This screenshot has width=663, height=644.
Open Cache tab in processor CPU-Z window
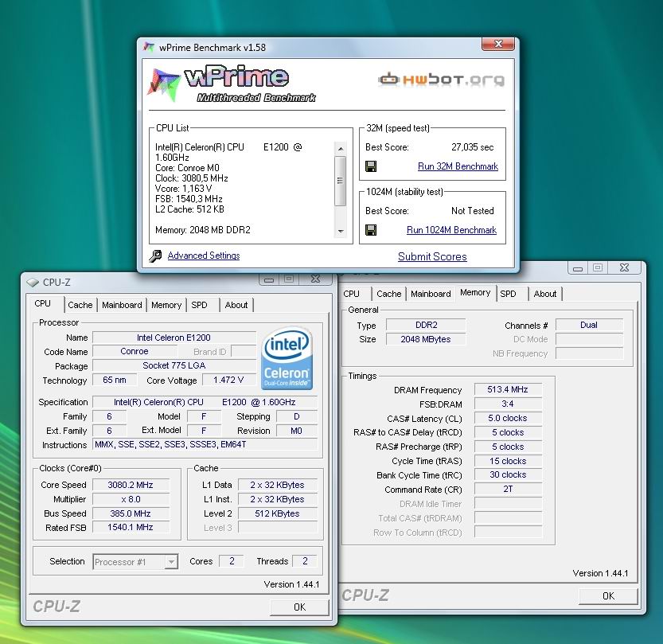pyautogui.click(x=80, y=305)
